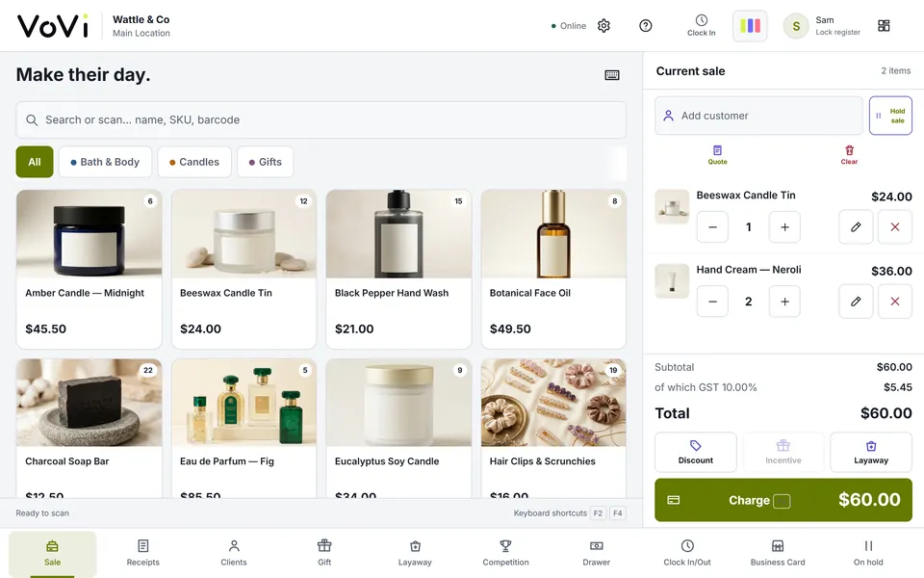Open Layaway in bottom navigation

click(x=415, y=553)
